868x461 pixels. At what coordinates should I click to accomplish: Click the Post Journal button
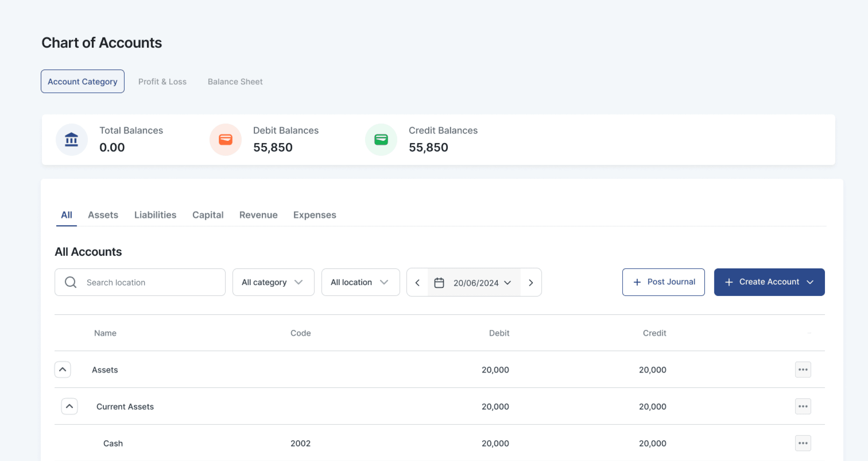(x=663, y=282)
